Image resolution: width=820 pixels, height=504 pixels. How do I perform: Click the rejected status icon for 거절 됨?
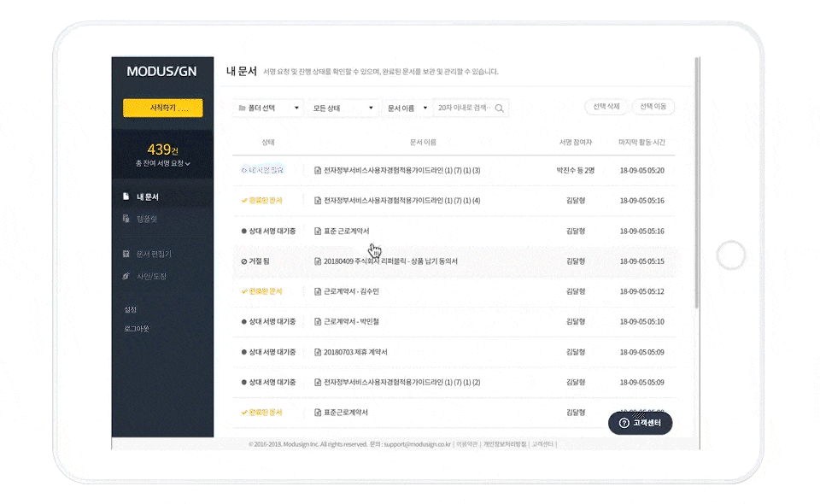point(244,261)
